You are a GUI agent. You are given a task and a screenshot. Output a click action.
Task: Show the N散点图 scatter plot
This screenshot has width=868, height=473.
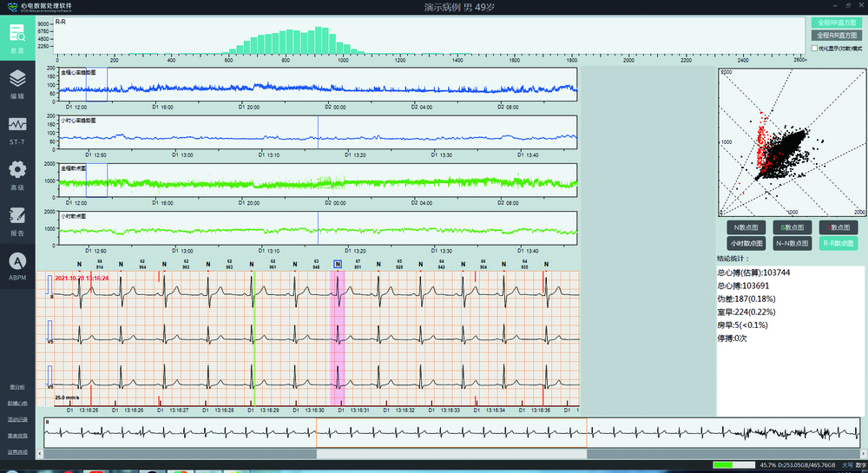pyautogui.click(x=746, y=227)
